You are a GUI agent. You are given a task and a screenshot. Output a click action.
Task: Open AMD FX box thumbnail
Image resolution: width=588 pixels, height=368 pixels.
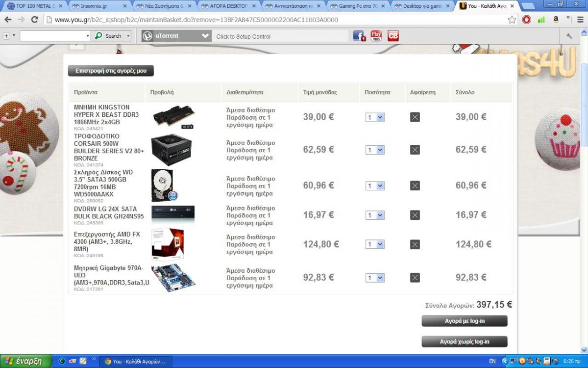pos(168,244)
